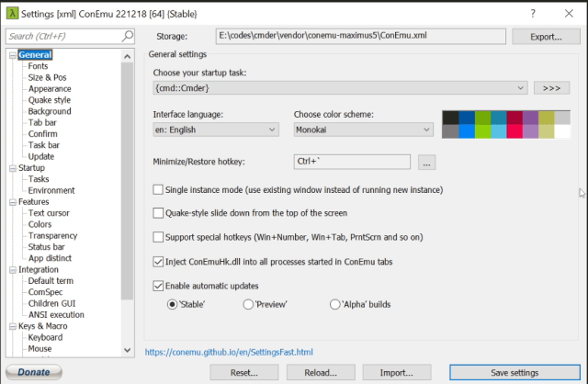The width and height of the screenshot is (588, 384).
Task: Collapse the Keys & Macro node
Action: click(x=13, y=326)
